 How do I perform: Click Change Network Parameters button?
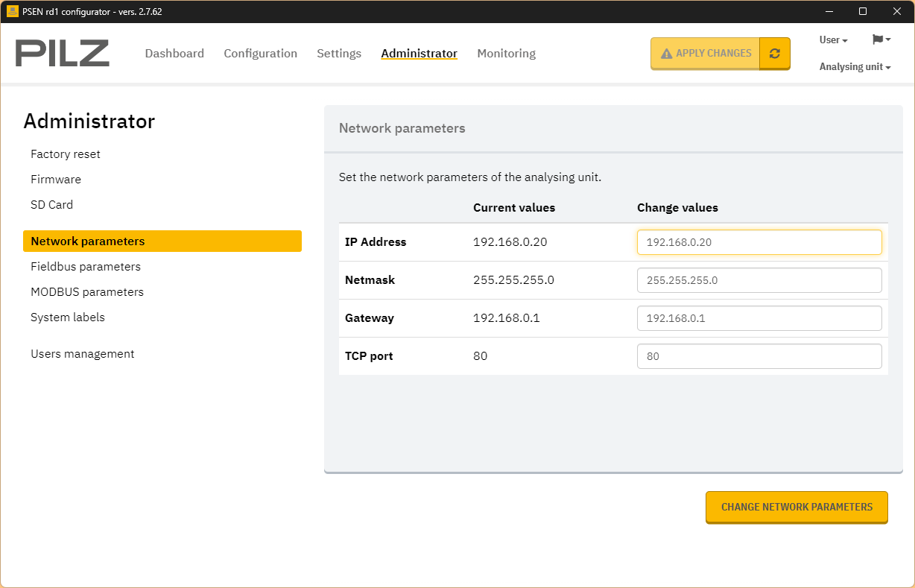[797, 507]
